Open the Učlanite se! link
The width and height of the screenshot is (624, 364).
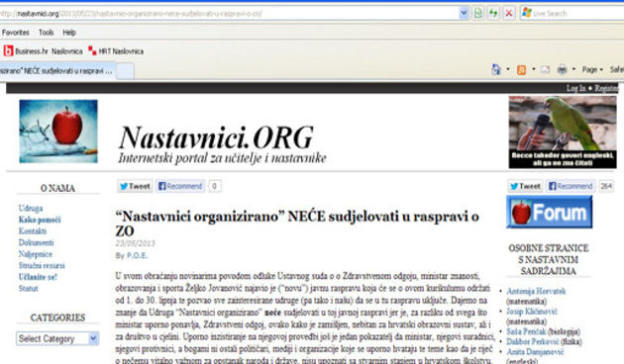tap(38, 277)
